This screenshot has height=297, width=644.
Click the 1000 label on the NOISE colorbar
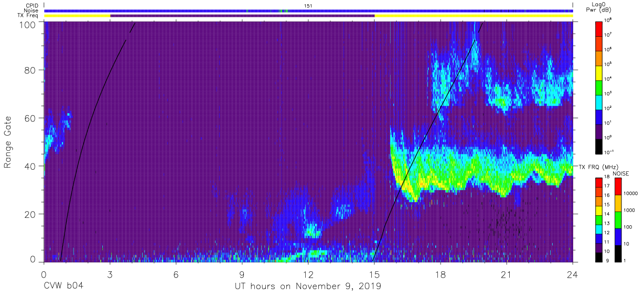coord(629,210)
